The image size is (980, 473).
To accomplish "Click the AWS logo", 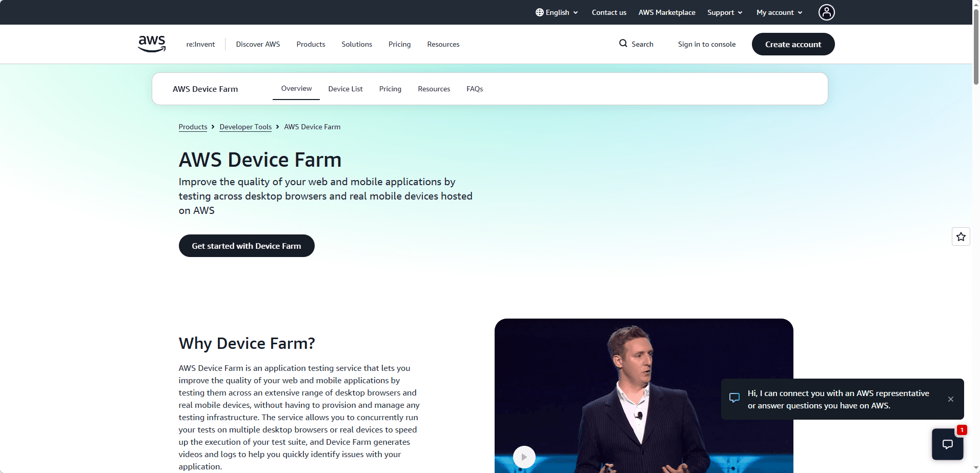I will 152,44.
